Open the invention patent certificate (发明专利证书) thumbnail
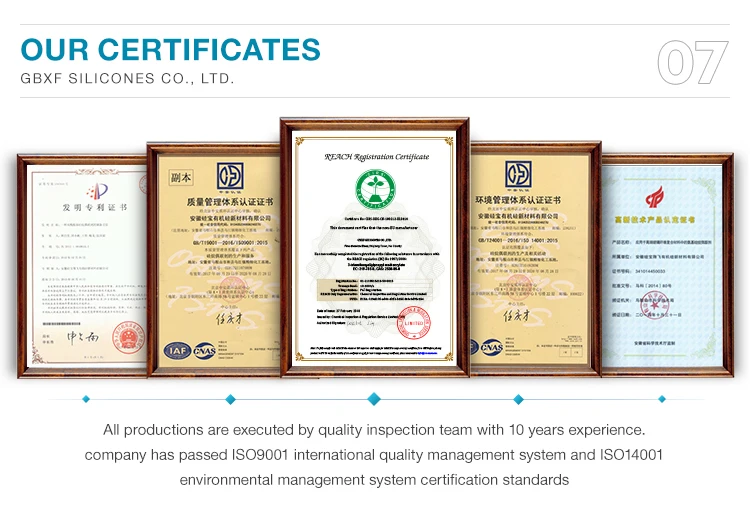This screenshot has height=515, width=750. [82, 266]
